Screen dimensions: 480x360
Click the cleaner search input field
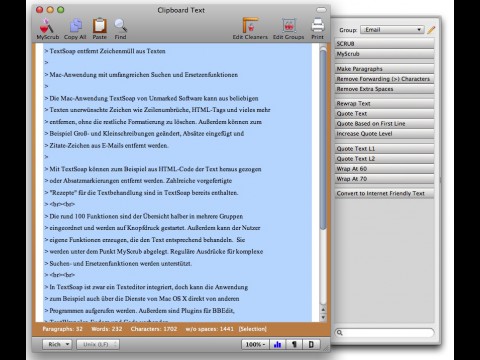385,333
